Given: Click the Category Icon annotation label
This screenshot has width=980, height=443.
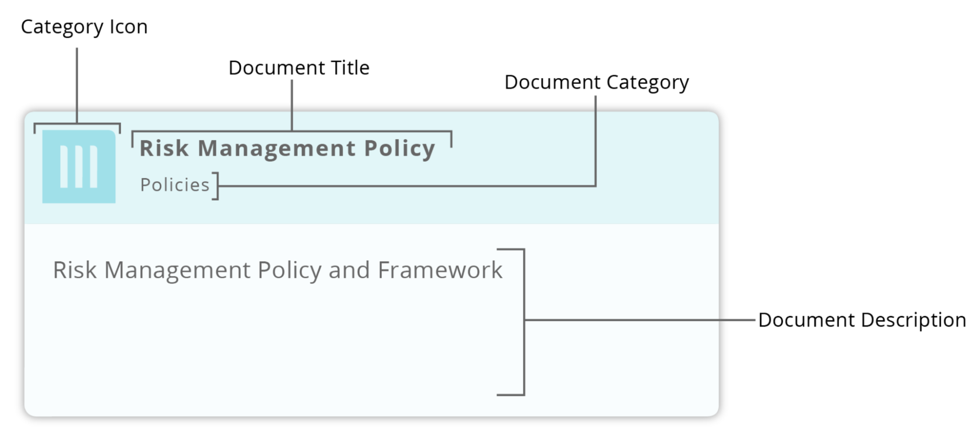Looking at the screenshot, I should (84, 27).
